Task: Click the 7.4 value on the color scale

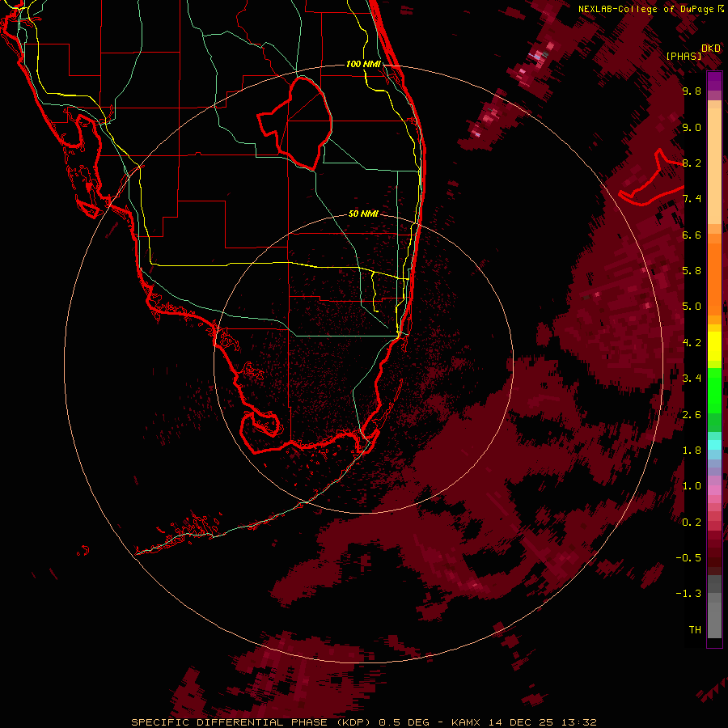Action: [x=692, y=199]
